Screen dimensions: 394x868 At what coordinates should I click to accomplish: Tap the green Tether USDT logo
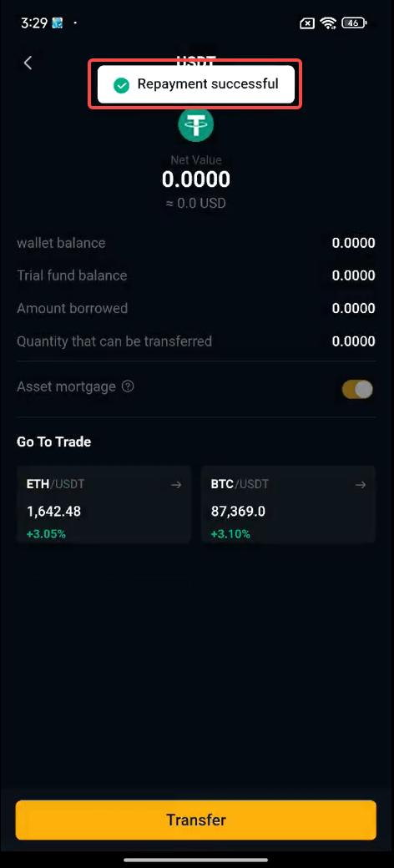pos(196,124)
